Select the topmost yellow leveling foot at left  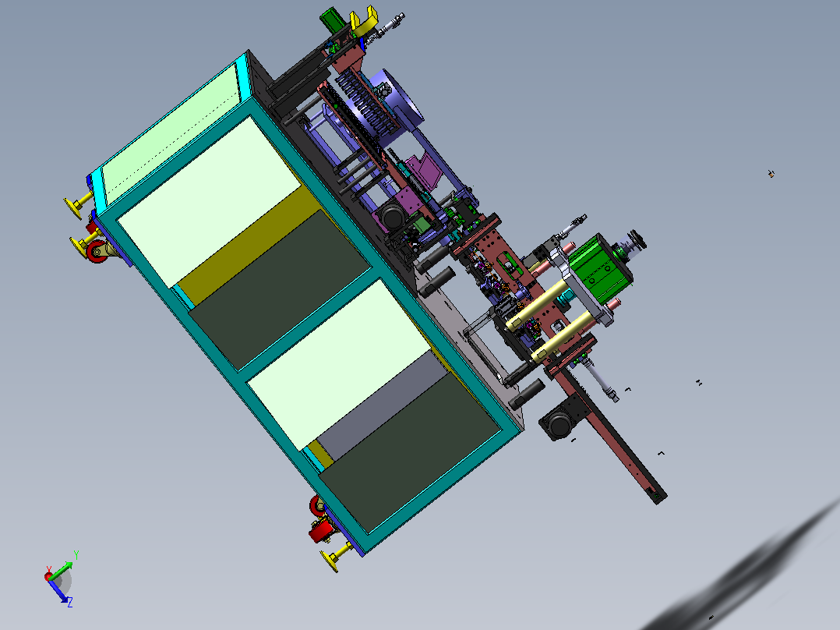point(78,204)
